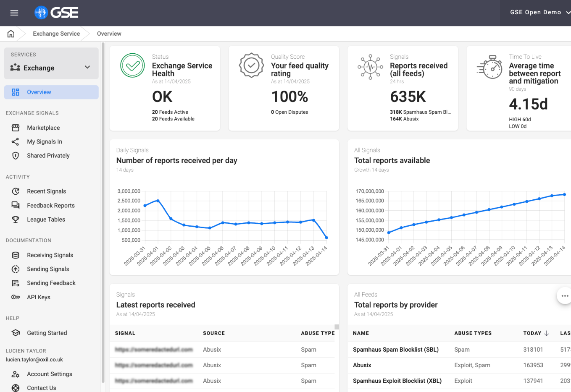This screenshot has width=571, height=392.
Task: Sort by TODAY column arrow
Action: [x=547, y=333]
